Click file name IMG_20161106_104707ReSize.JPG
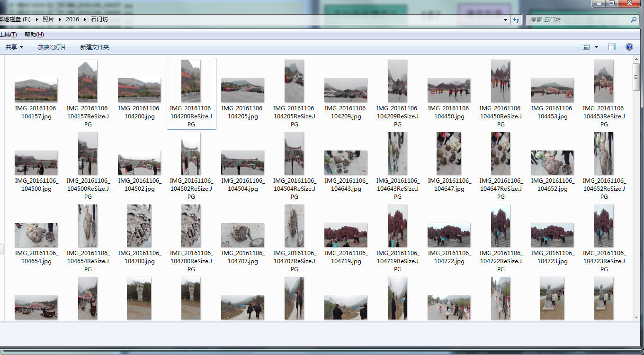Screen dimensions: 644x355 coord(295,261)
